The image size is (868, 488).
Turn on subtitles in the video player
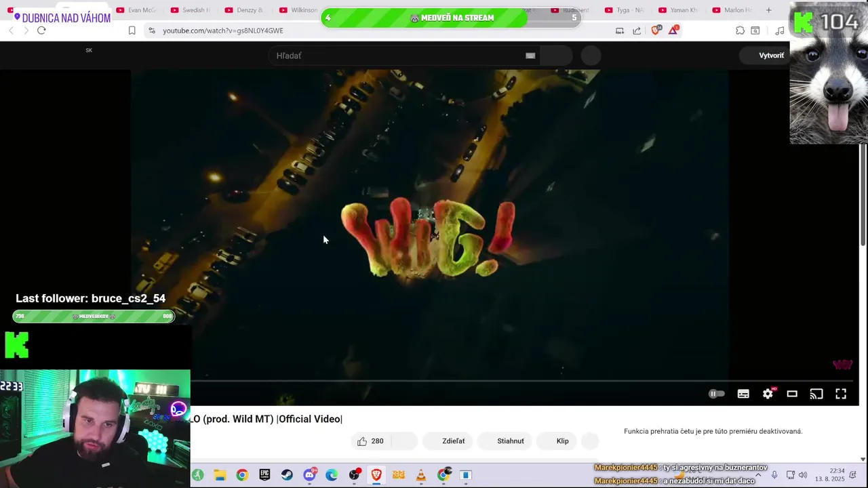[743, 394]
